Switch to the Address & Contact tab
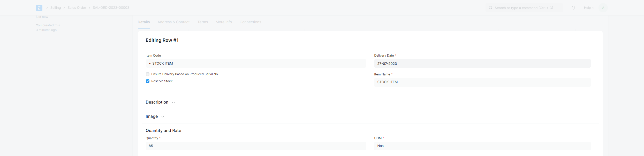 click(173, 22)
